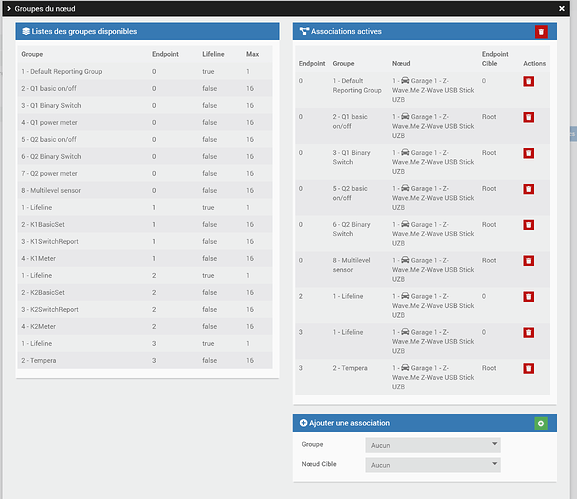This screenshot has height=499, width=577.
Task: Open the Nœud Cible dropdown
Action: (433, 465)
